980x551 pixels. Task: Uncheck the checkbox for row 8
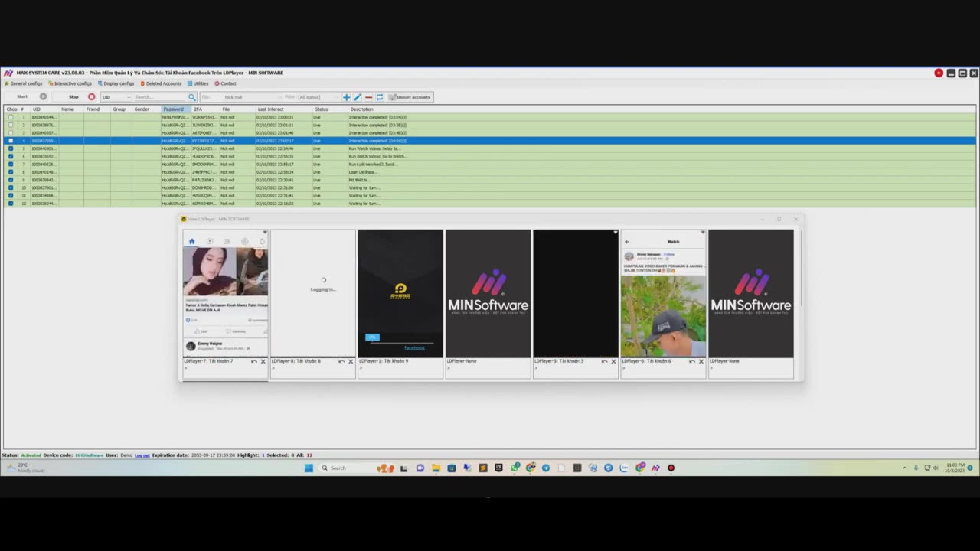click(x=11, y=172)
